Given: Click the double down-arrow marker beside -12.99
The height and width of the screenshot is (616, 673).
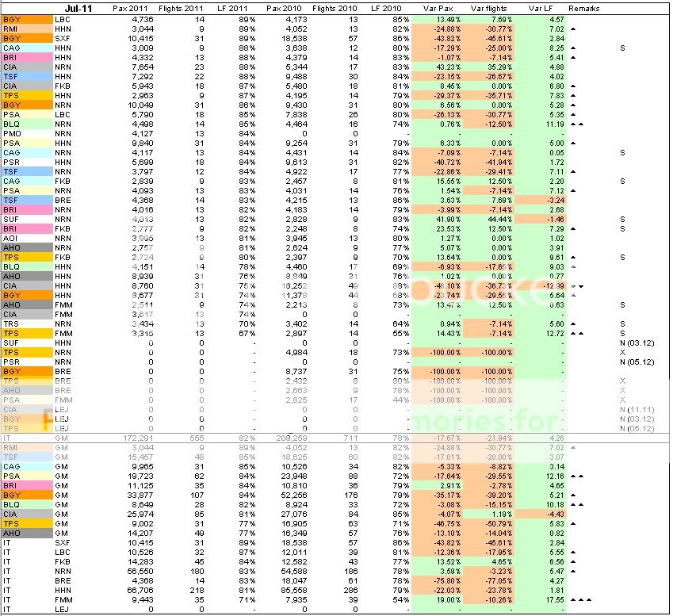Looking at the screenshot, I should coord(577,286).
